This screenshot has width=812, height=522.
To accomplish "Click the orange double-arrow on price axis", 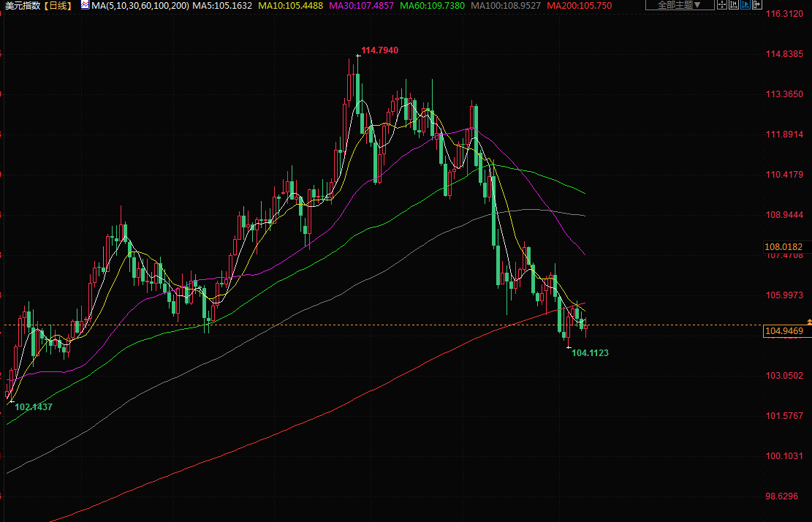I will pos(808,322).
